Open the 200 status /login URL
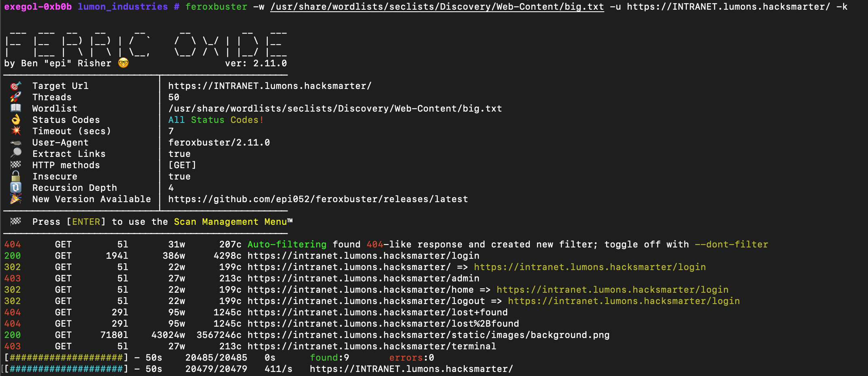Screen dimensions: 868x376 (x=363, y=256)
